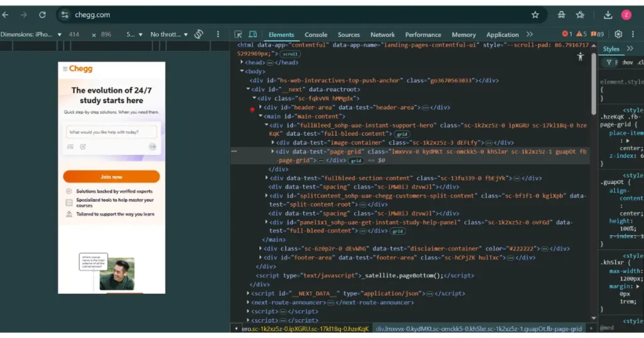Open the No throttling dropdown
Image resolution: width=644 pixels, height=338 pixels.
(x=169, y=35)
